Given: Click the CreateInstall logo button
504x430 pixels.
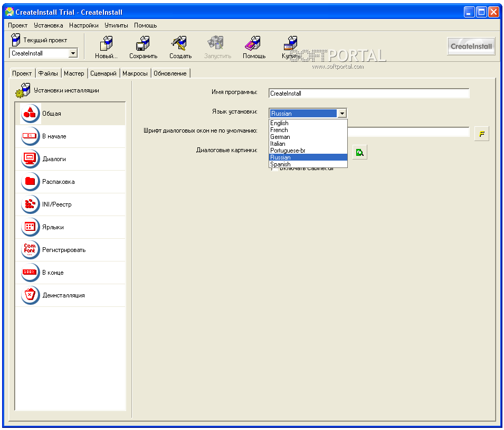Looking at the screenshot, I should pyautogui.click(x=471, y=46).
